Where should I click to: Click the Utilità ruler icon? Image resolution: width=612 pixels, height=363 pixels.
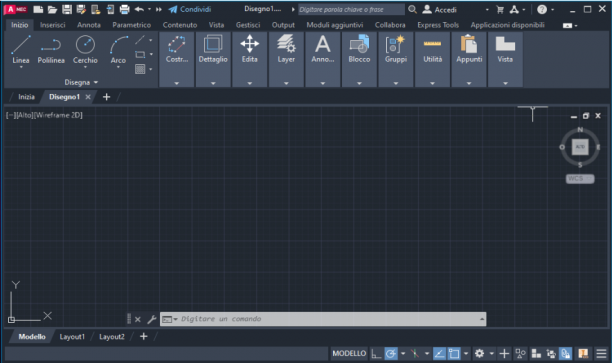coord(432,44)
